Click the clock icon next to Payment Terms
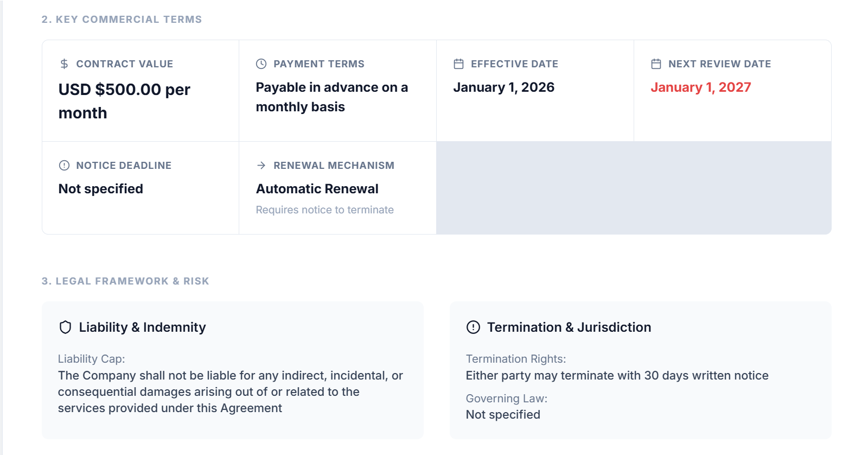Image resolution: width=868 pixels, height=455 pixels. pos(260,64)
